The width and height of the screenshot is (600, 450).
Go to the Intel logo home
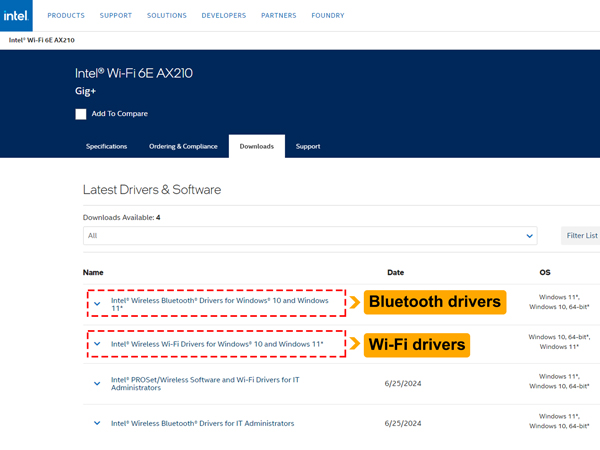pyautogui.click(x=16, y=15)
